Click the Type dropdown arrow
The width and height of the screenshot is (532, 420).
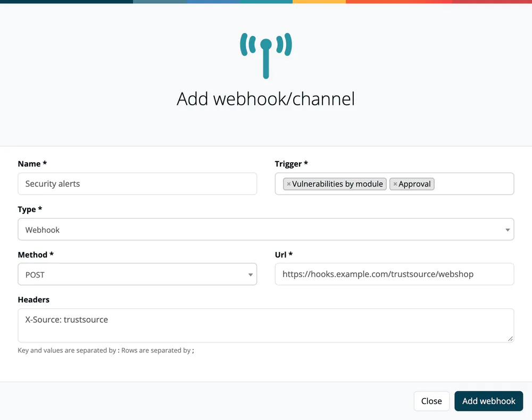[x=508, y=230]
